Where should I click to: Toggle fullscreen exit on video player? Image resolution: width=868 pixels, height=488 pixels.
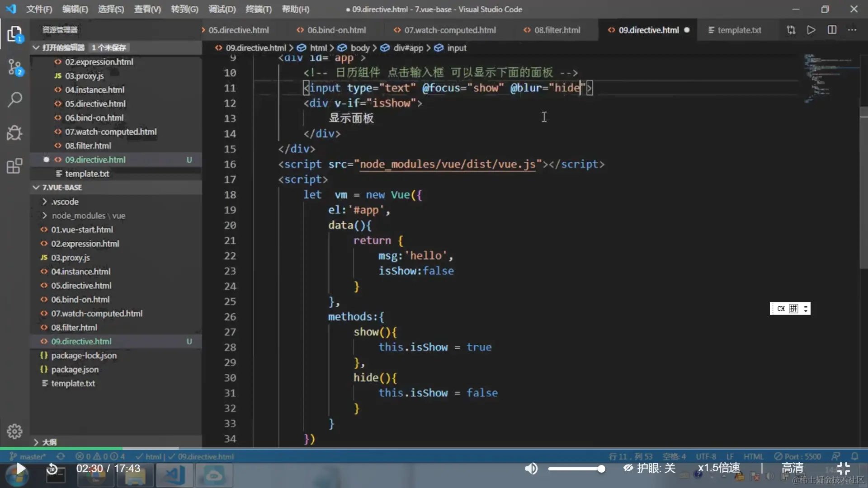click(844, 468)
